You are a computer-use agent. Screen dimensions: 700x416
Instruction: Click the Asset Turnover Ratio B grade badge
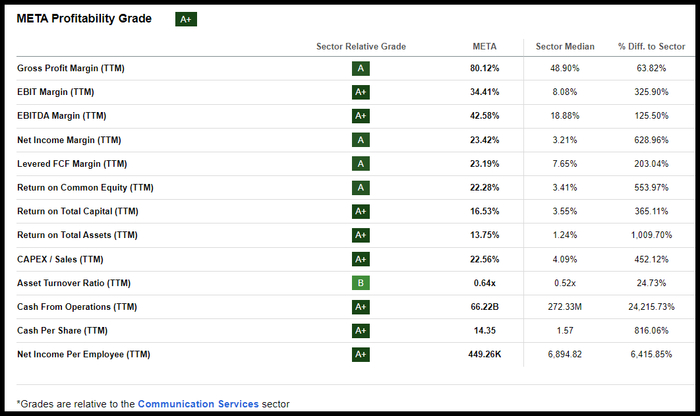click(361, 283)
